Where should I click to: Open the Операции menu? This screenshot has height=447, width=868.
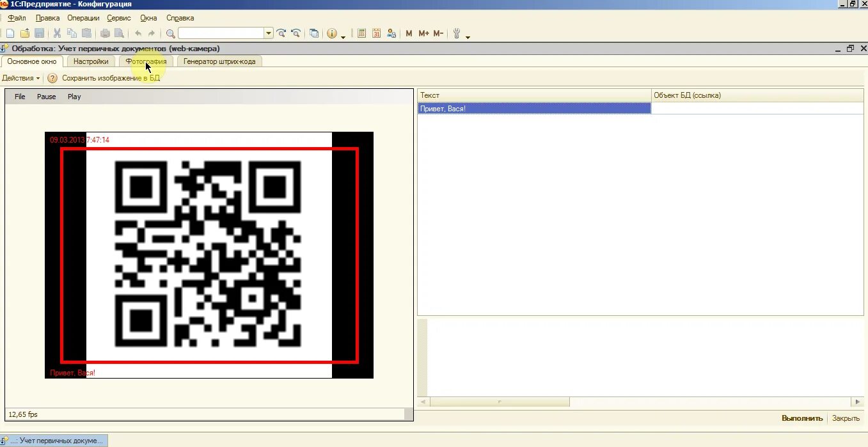(x=83, y=18)
